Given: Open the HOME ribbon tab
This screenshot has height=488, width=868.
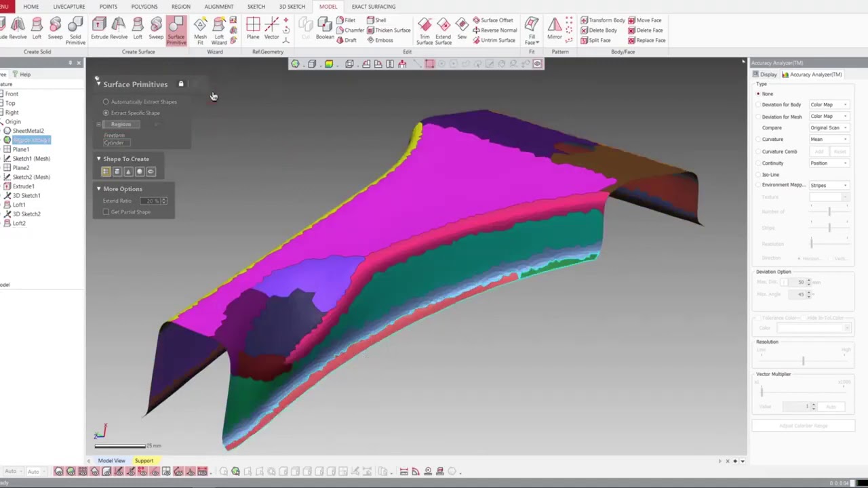Looking at the screenshot, I should [x=31, y=6].
